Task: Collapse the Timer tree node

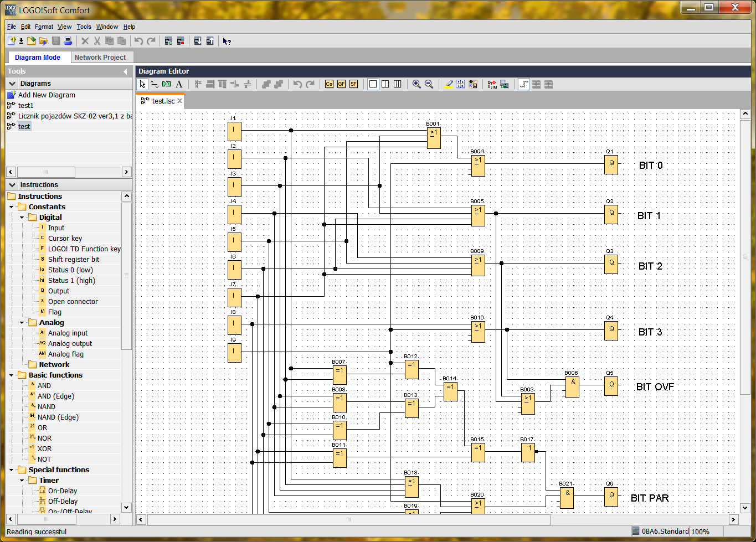Action: (22, 481)
